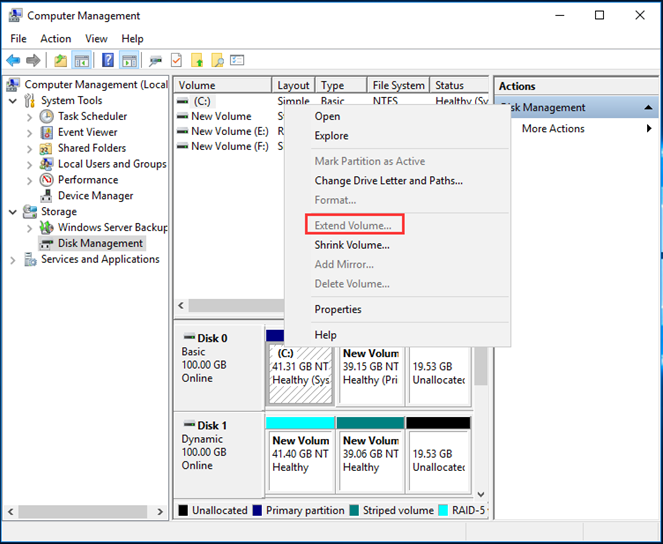
Task: Click the rightmost toolbar list settings icon
Action: pos(237,60)
